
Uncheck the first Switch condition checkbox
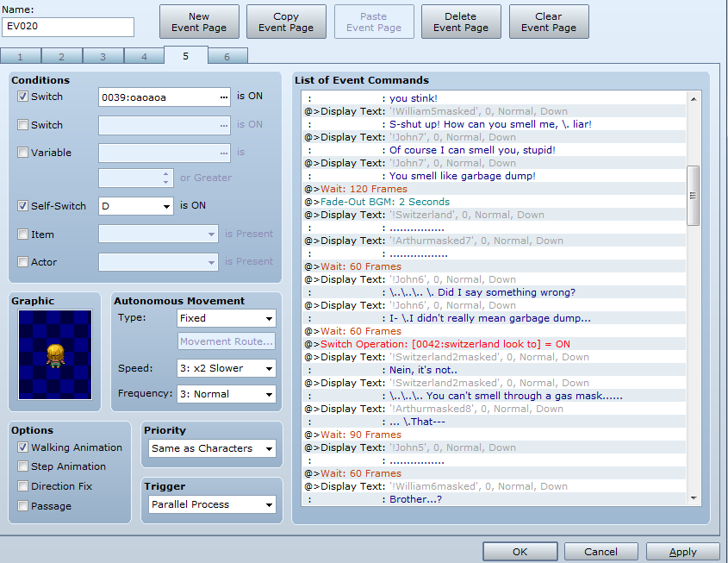click(23, 97)
